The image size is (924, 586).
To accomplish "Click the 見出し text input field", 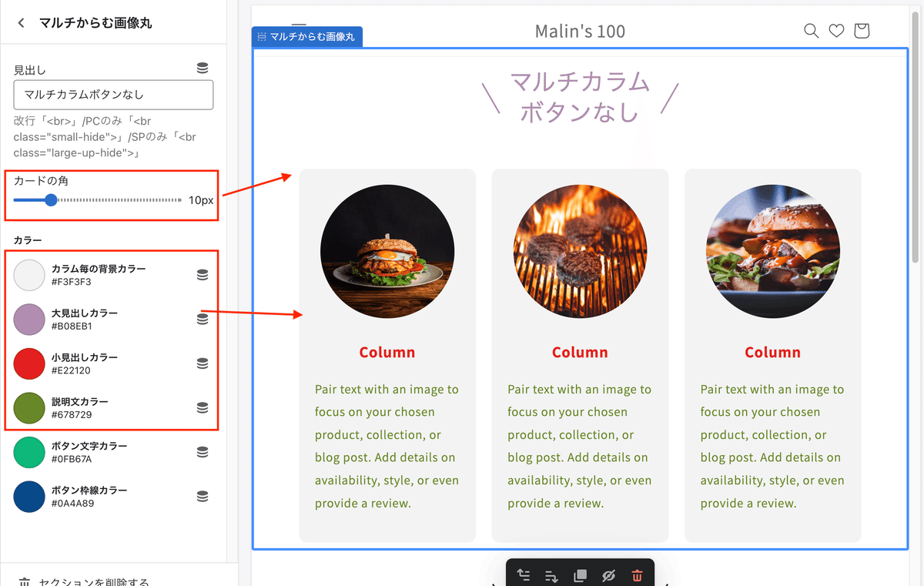I will pos(113,95).
